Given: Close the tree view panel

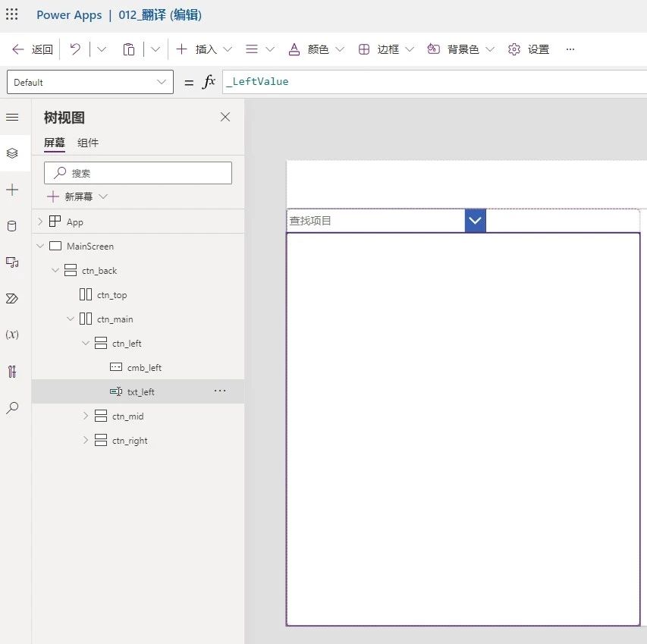Looking at the screenshot, I should pyautogui.click(x=225, y=117).
